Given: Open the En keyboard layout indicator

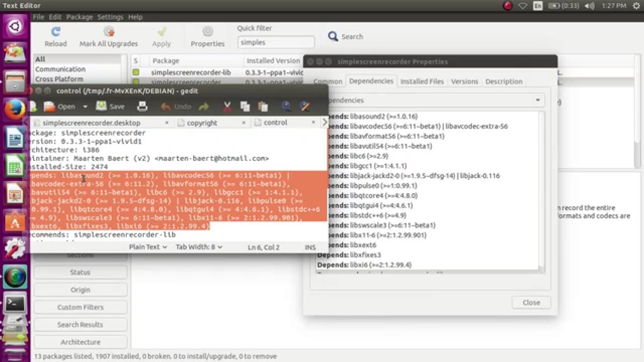Looking at the screenshot, I should 538,6.
